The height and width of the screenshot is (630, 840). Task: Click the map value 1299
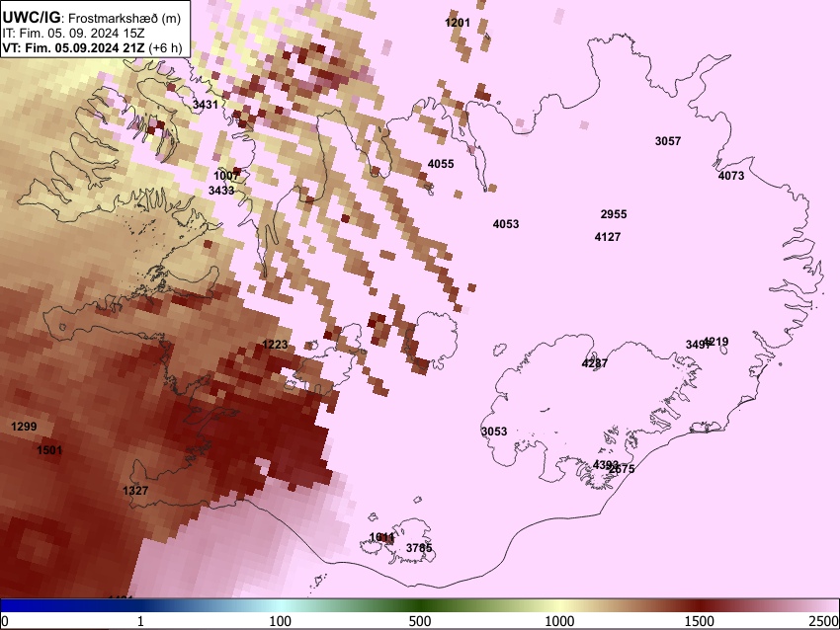pyautogui.click(x=24, y=427)
